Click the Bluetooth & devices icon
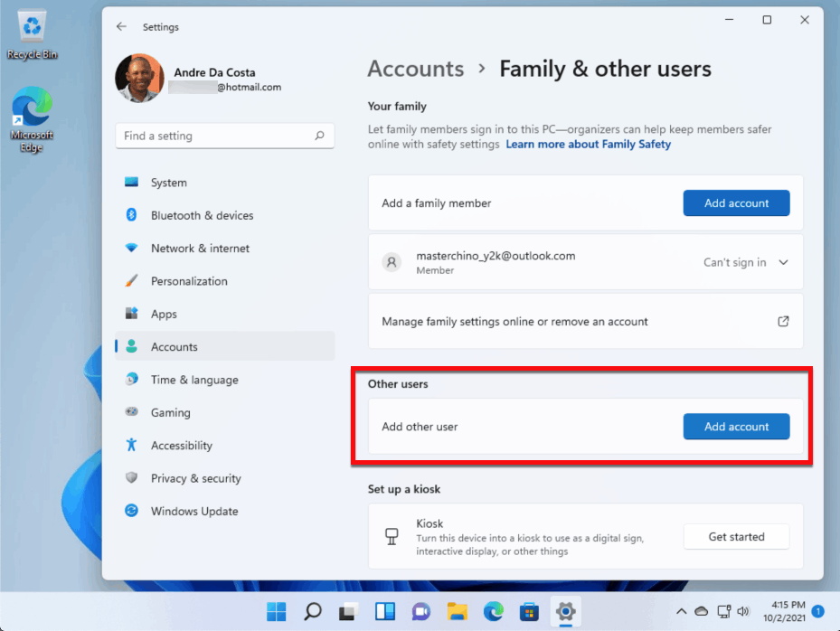This screenshot has height=631, width=840. 132,215
